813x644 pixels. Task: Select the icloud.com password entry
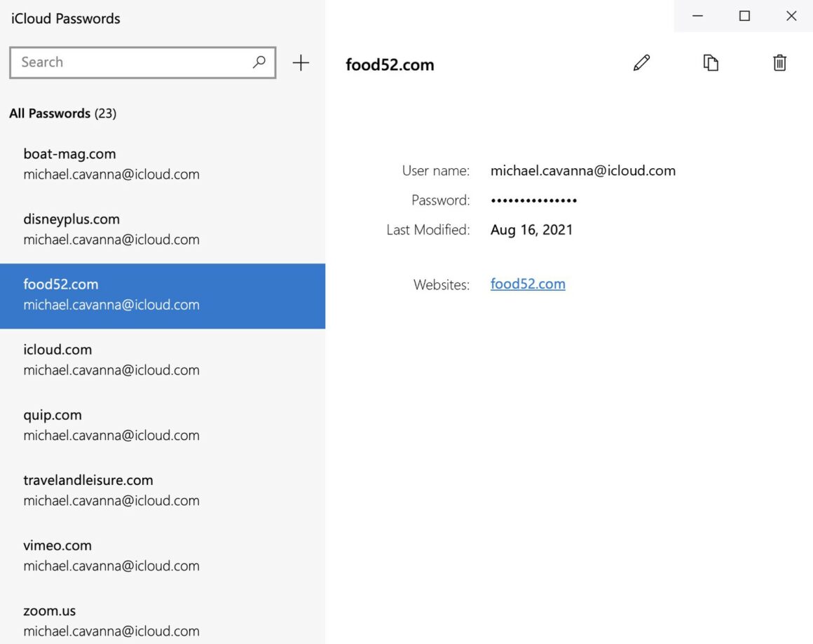pos(111,359)
